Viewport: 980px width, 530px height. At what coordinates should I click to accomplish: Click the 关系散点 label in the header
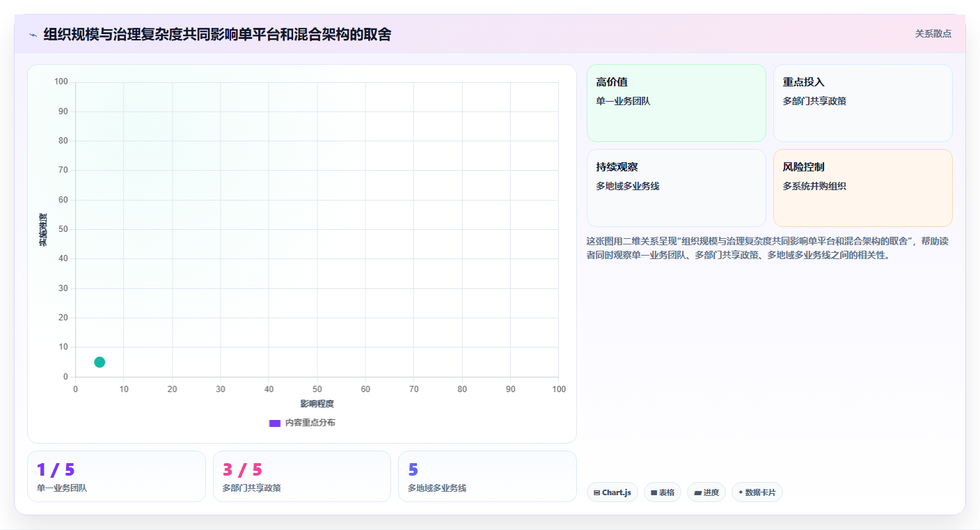(933, 33)
